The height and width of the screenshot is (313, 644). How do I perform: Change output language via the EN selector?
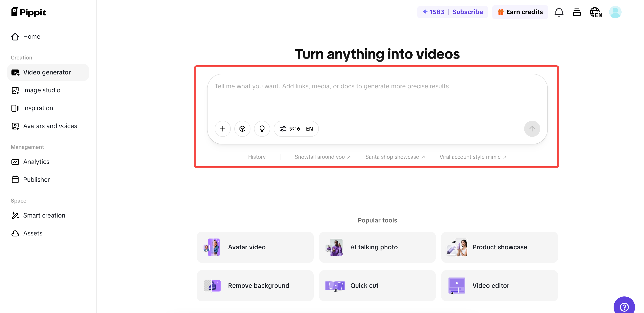309,129
